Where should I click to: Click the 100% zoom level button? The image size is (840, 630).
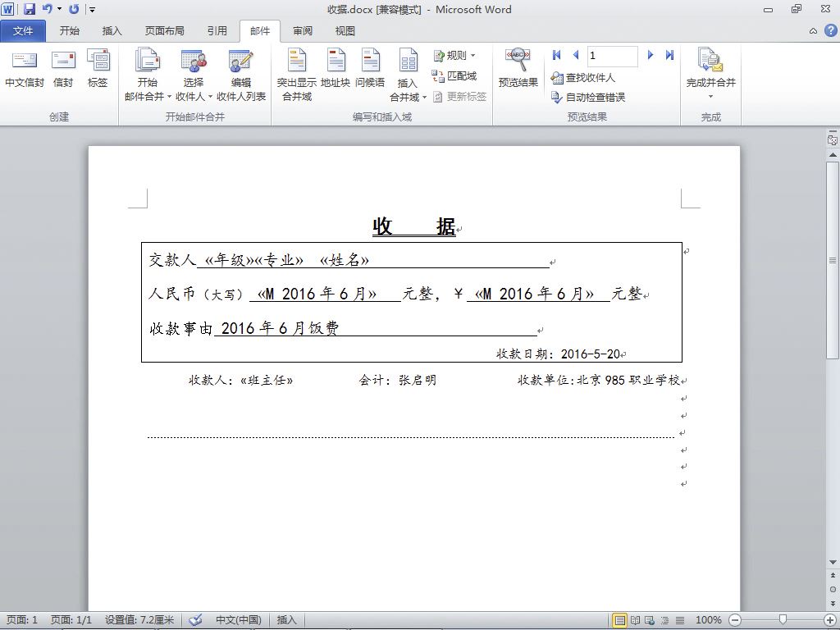pyautogui.click(x=708, y=620)
